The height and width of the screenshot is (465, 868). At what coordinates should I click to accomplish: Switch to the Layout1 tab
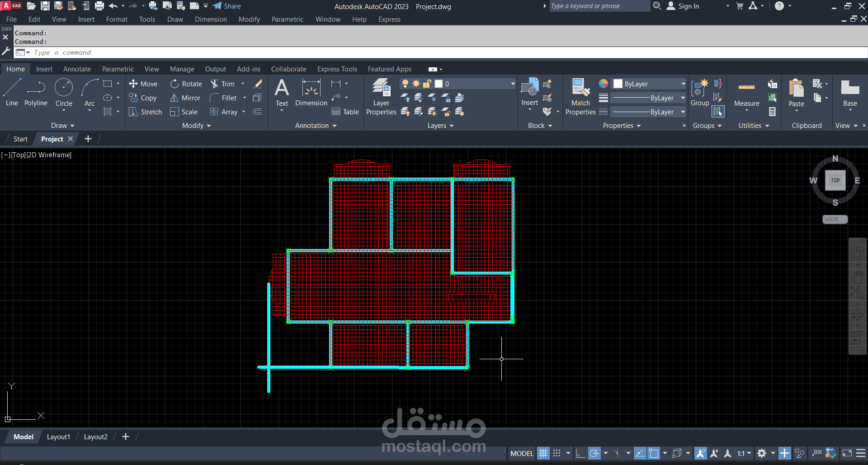pyautogui.click(x=58, y=437)
